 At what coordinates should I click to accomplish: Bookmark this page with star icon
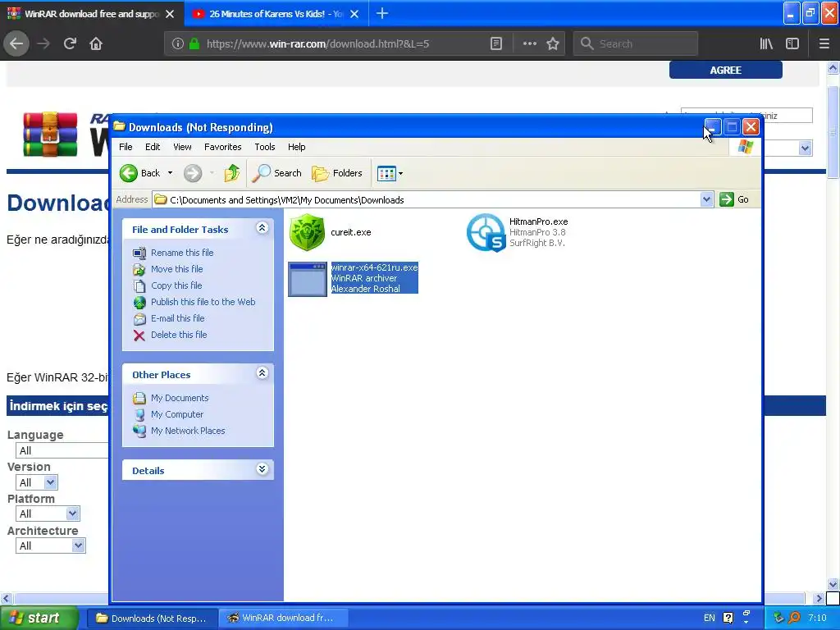coord(553,44)
